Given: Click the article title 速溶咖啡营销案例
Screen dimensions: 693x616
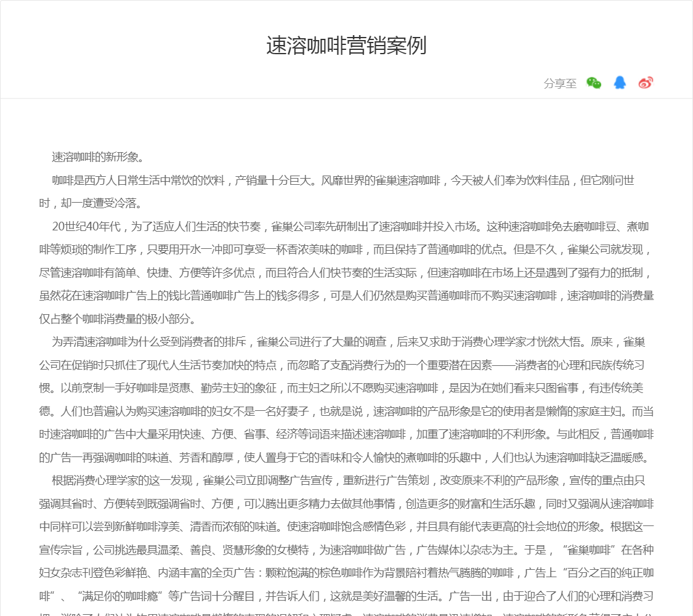Looking at the screenshot, I should pos(346,46).
